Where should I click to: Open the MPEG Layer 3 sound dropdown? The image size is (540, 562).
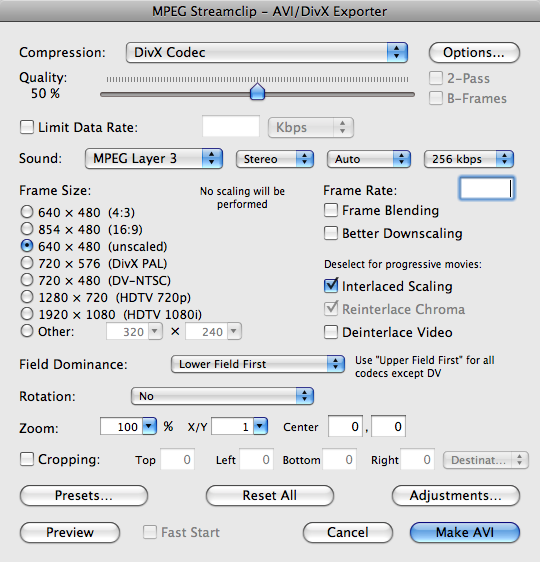pos(154,159)
